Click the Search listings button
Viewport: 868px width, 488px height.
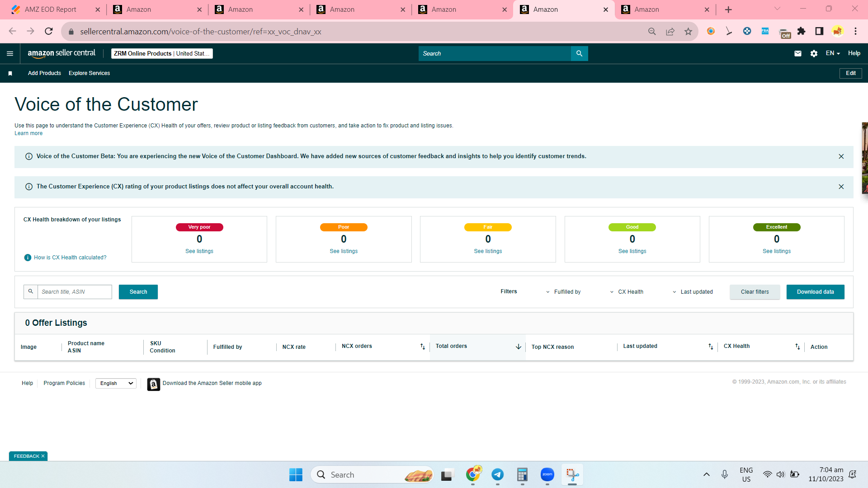[138, 292]
